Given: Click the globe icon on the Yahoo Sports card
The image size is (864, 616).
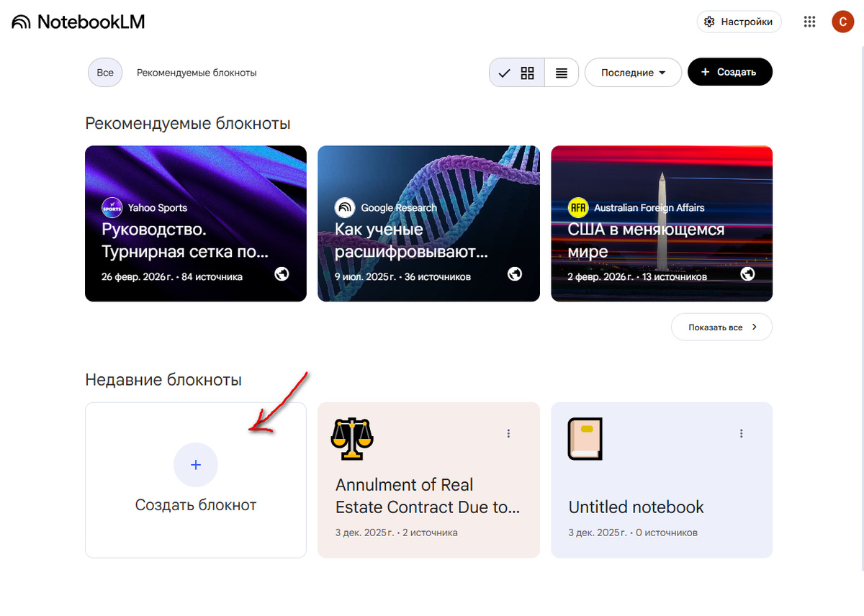Looking at the screenshot, I should coord(282,274).
